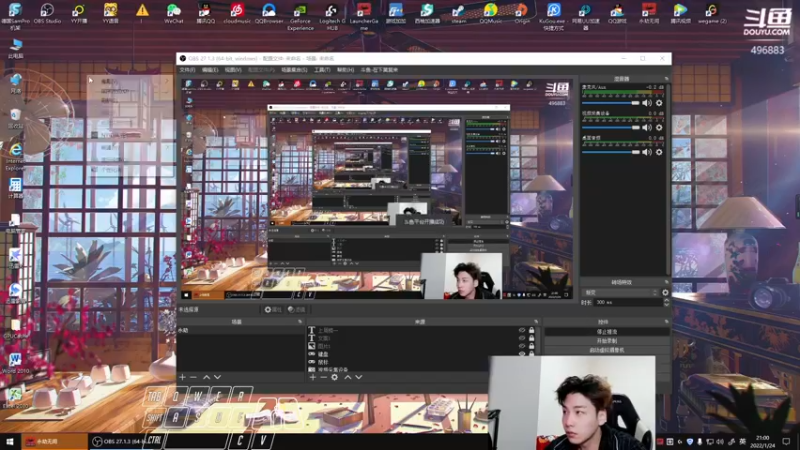Toggle lock on first text source

(x=532, y=330)
